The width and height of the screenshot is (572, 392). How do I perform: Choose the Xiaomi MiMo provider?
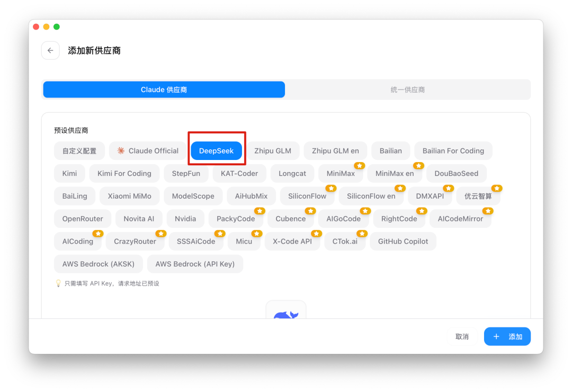(130, 196)
